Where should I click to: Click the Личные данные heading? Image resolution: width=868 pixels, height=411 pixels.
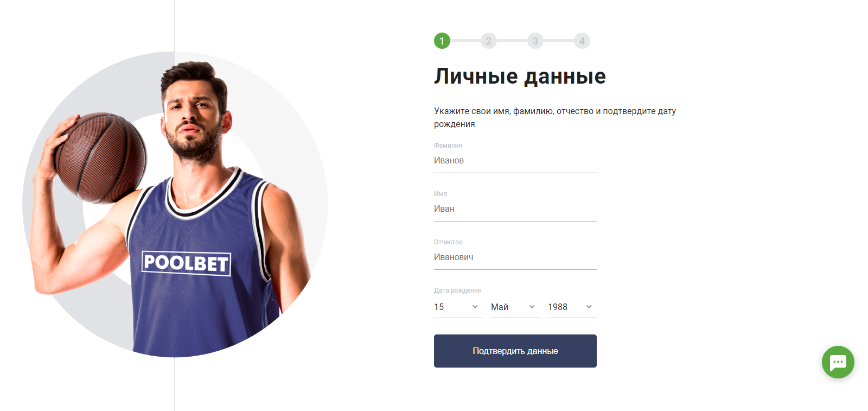point(520,76)
